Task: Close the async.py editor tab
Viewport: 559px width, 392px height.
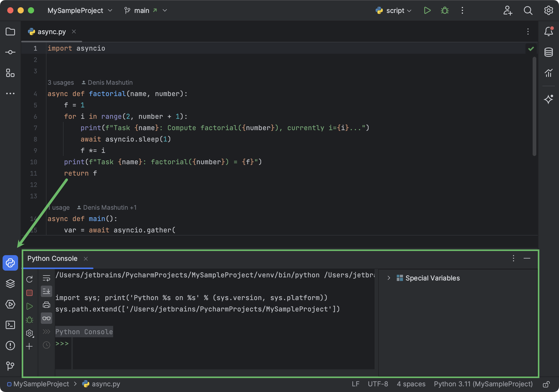Action: click(x=74, y=32)
